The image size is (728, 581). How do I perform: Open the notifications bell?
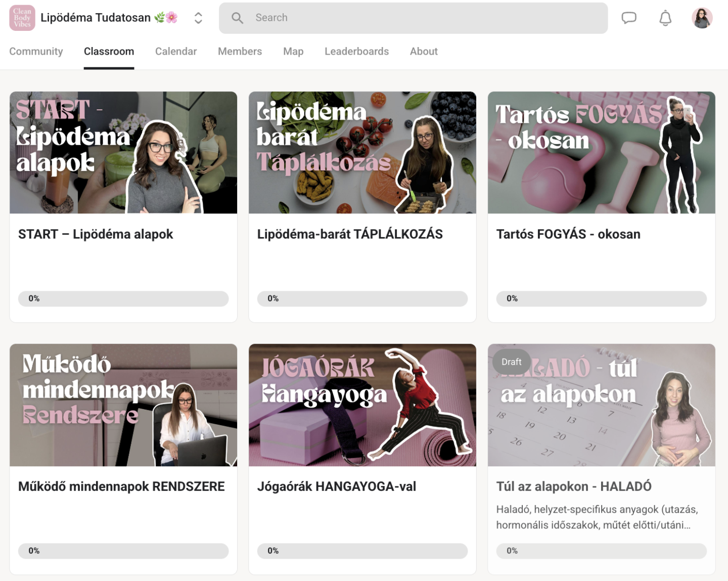click(x=665, y=18)
